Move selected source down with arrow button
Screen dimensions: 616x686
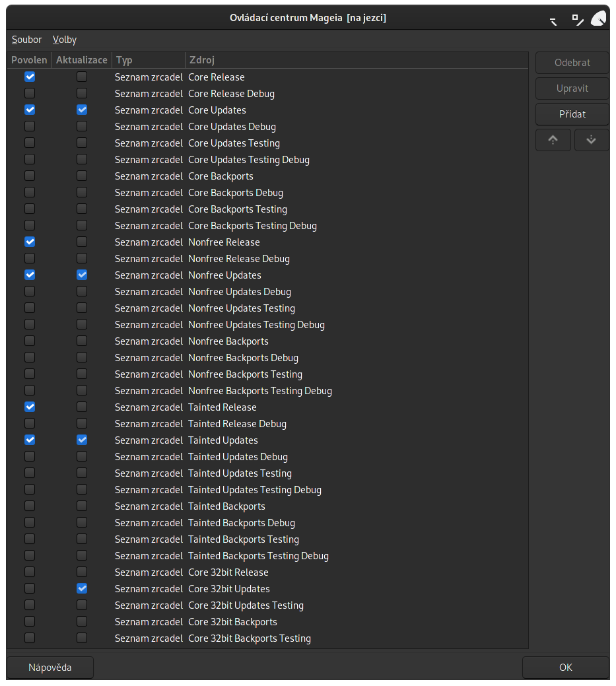point(591,140)
